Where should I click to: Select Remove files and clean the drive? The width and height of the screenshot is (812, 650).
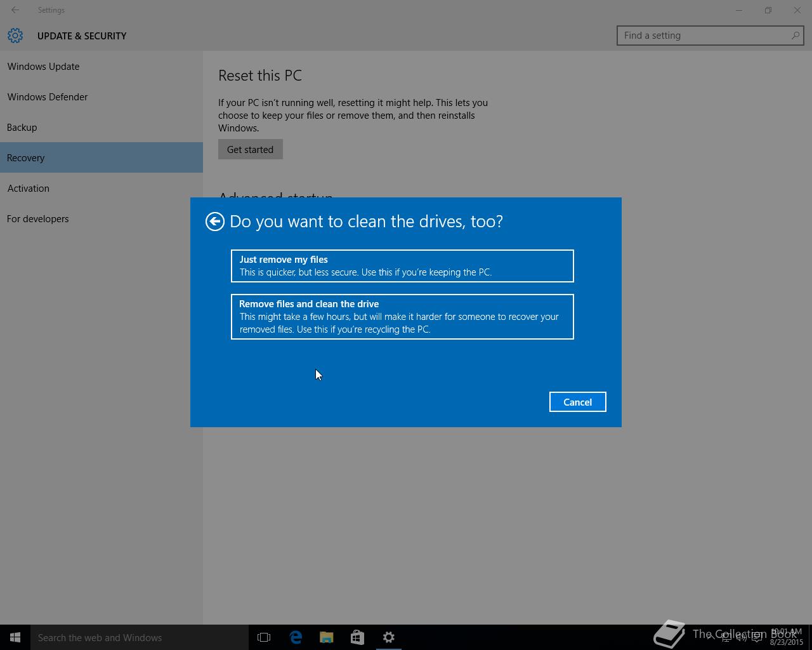click(402, 317)
